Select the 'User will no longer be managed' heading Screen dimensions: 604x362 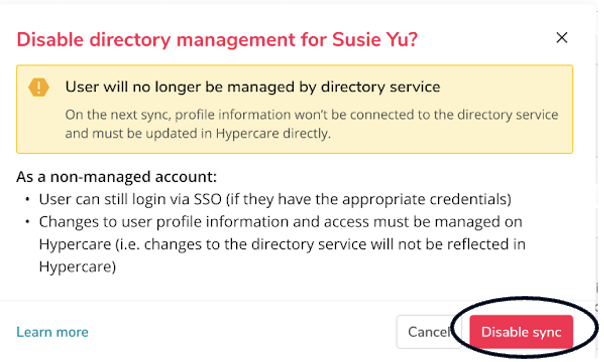coord(252,87)
